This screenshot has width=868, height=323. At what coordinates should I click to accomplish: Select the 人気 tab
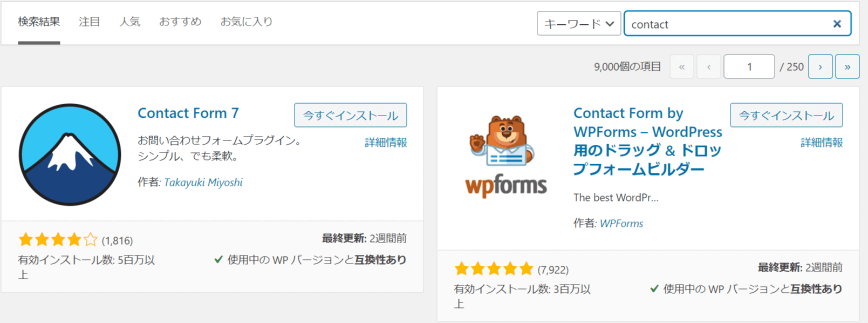click(x=130, y=22)
